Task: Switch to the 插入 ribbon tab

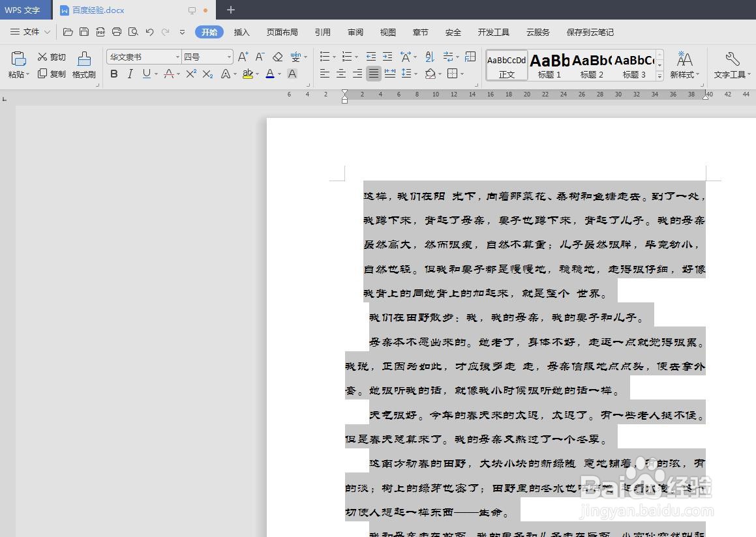Action: [242, 31]
